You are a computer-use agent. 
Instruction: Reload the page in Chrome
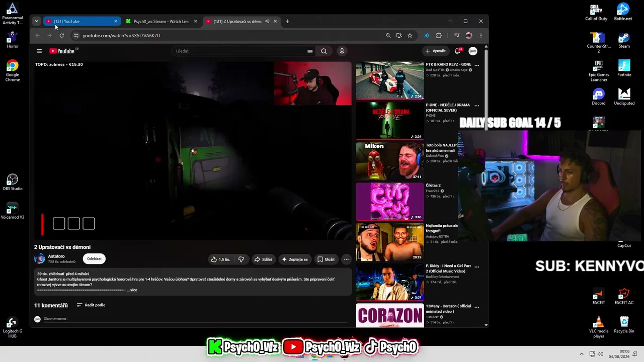(x=61, y=35)
